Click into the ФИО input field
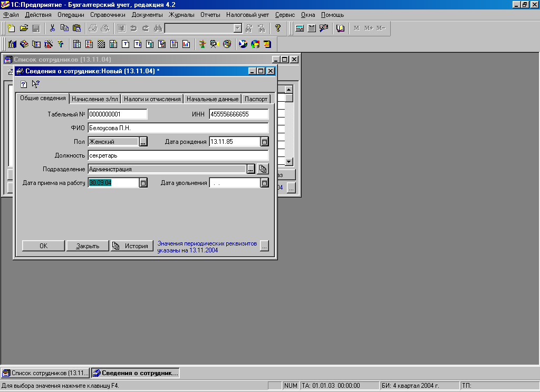 coord(178,128)
